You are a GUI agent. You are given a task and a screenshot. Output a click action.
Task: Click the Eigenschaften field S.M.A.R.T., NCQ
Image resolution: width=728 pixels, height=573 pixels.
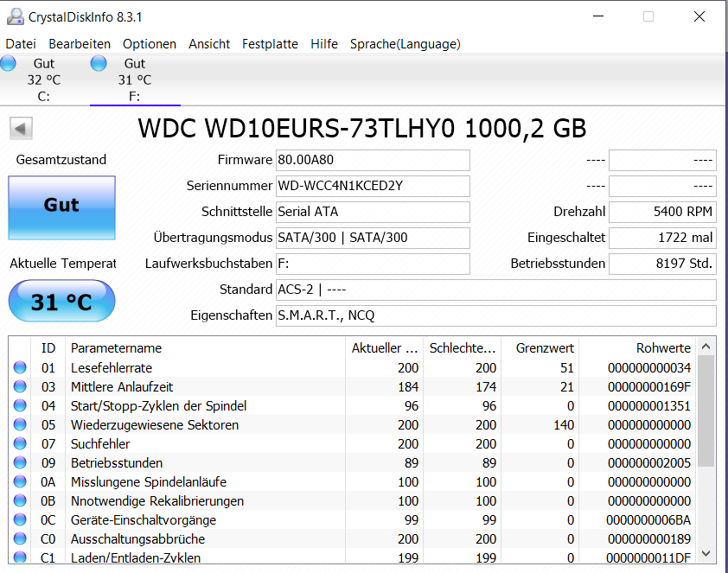pyautogui.click(x=496, y=316)
